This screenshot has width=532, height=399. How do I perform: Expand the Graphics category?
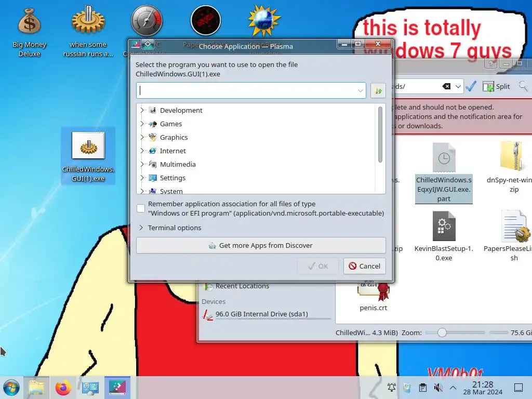142,137
